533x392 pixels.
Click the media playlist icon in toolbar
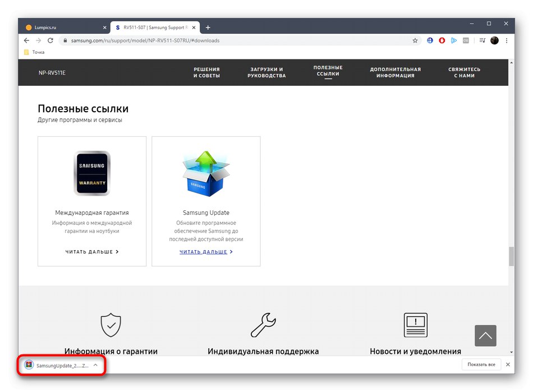click(x=481, y=40)
